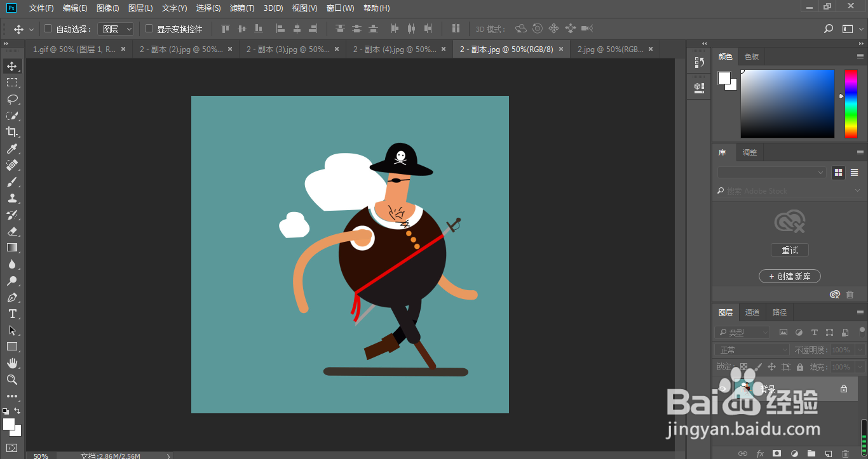Screen dimensions: 868x459
Task: Select the Horizontal Type tool
Action: 12,314
